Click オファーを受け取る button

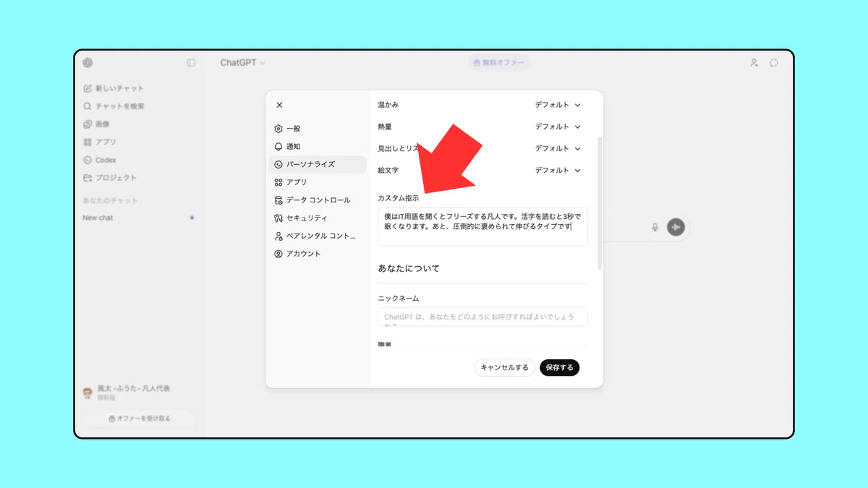click(139, 419)
